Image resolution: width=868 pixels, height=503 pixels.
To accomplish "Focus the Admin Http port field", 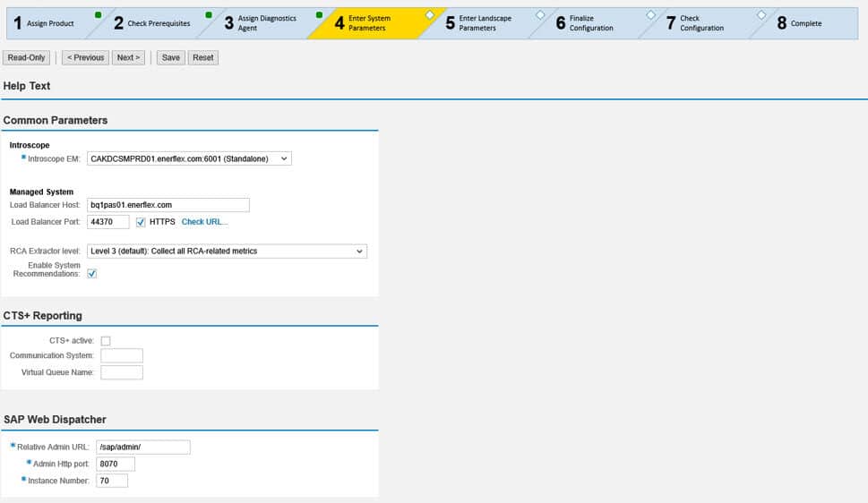I will [x=115, y=464].
